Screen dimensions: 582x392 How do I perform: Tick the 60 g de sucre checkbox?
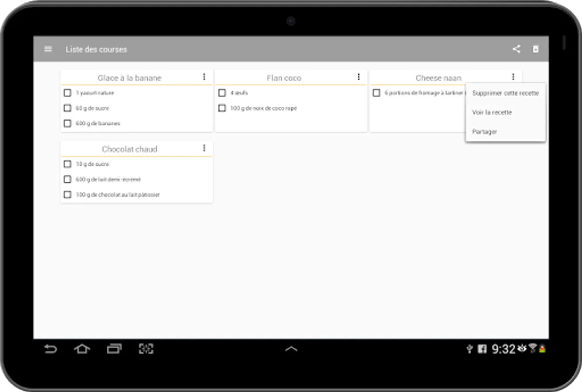point(68,108)
